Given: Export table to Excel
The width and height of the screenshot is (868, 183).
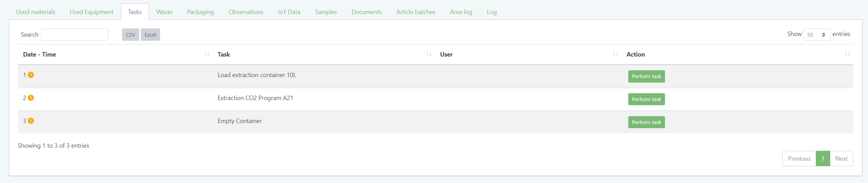Looking at the screenshot, I should [x=150, y=35].
